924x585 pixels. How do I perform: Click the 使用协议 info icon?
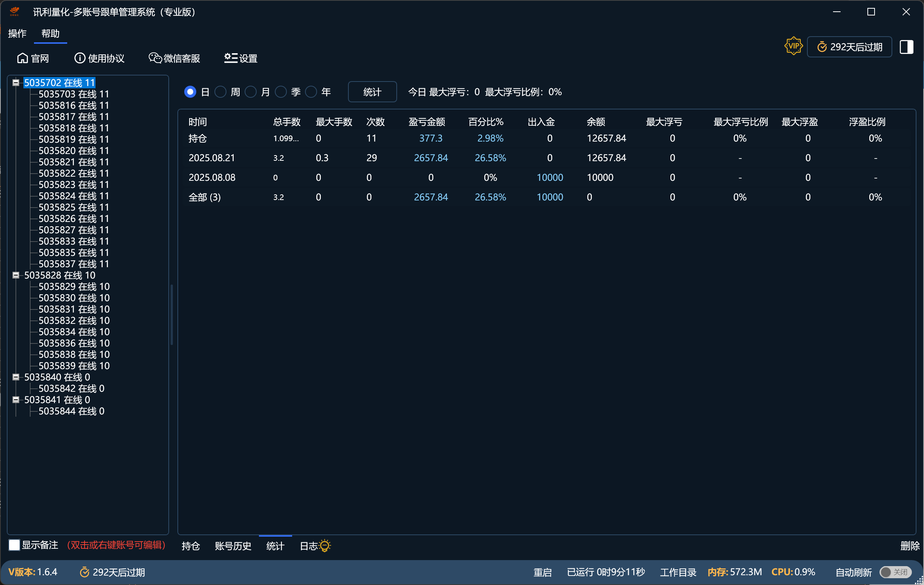[x=79, y=58]
